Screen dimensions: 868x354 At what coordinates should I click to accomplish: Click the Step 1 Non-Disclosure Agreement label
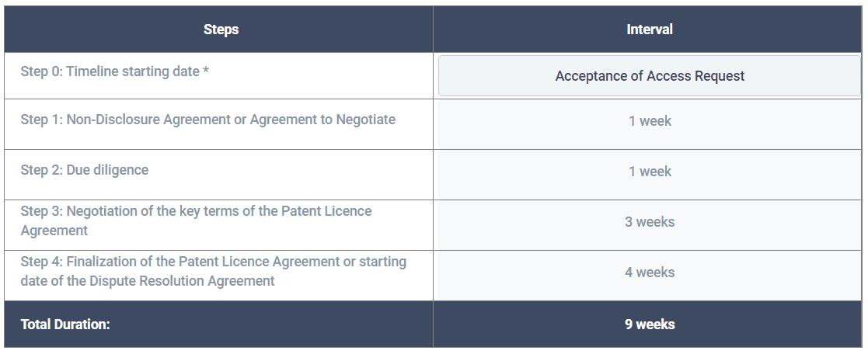coord(208,120)
